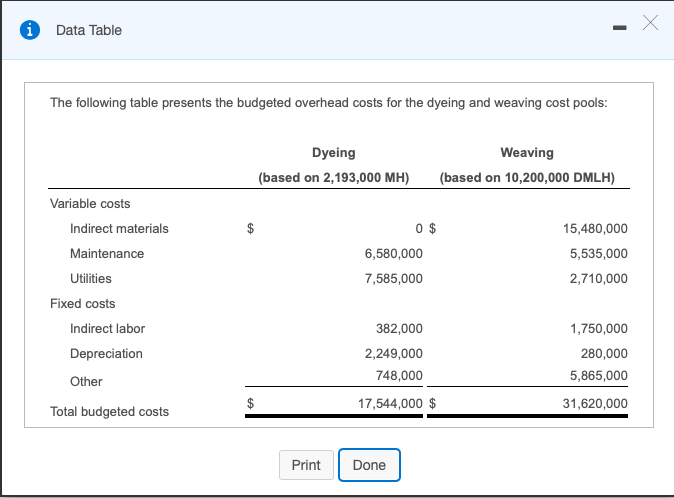Click the Weaving depreciation value 280,000

604,353
